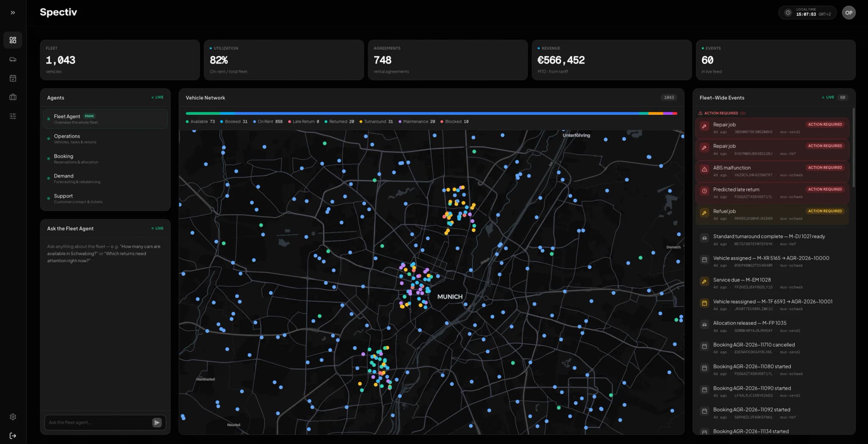Click the car icon of Allocation released event
Viewport: 868px width, 444px height.
coord(704,325)
